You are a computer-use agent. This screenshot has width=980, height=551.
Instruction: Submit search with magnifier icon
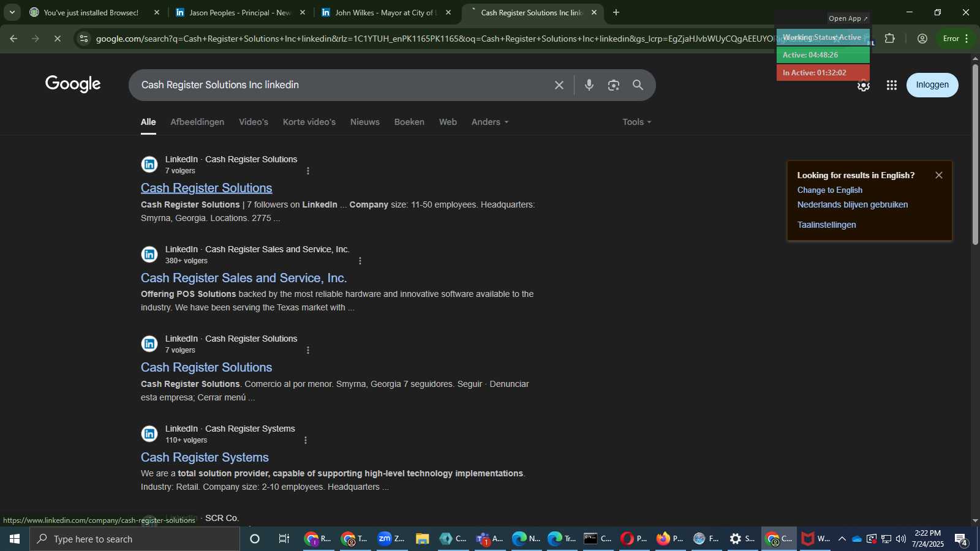pos(638,85)
